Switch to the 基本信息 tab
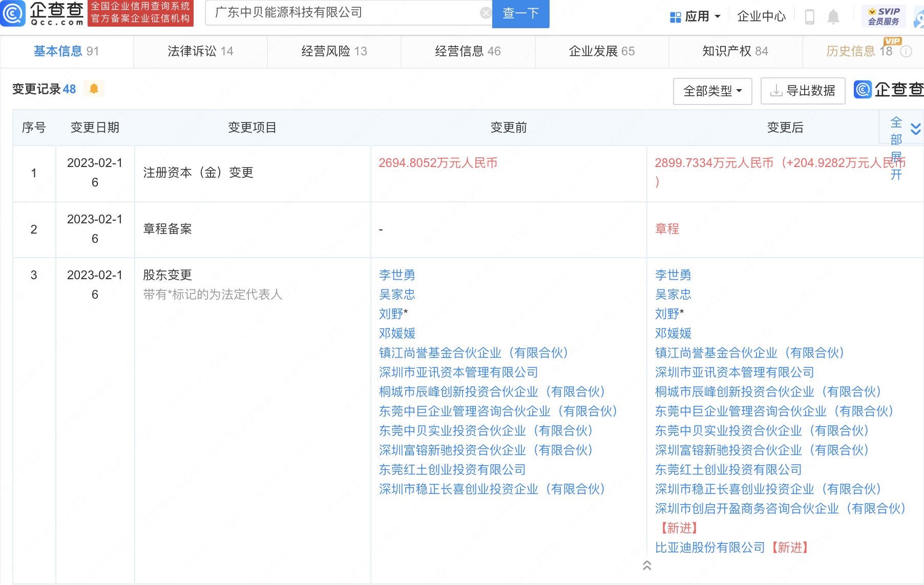924x585 pixels. click(x=67, y=51)
